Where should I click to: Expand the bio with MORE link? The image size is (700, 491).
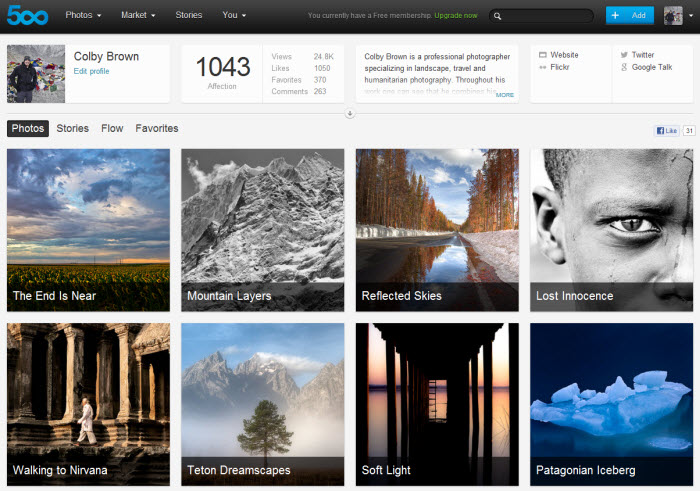coord(504,95)
